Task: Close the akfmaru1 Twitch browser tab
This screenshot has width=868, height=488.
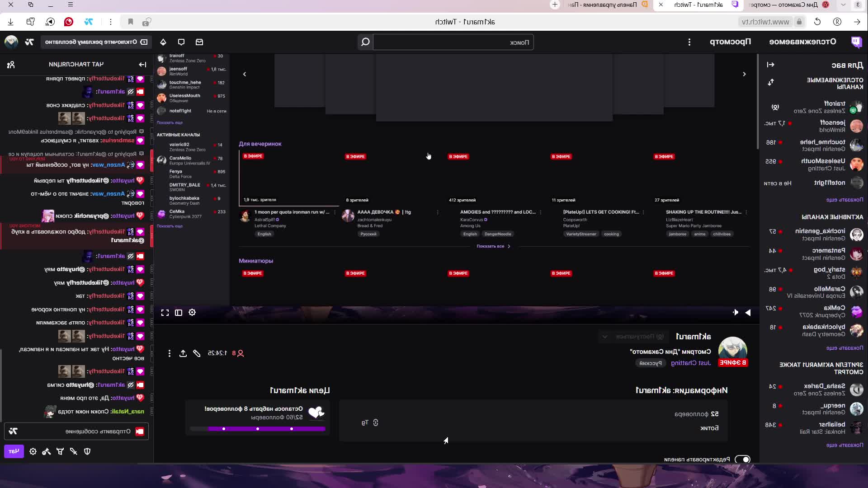Action: [661, 5]
